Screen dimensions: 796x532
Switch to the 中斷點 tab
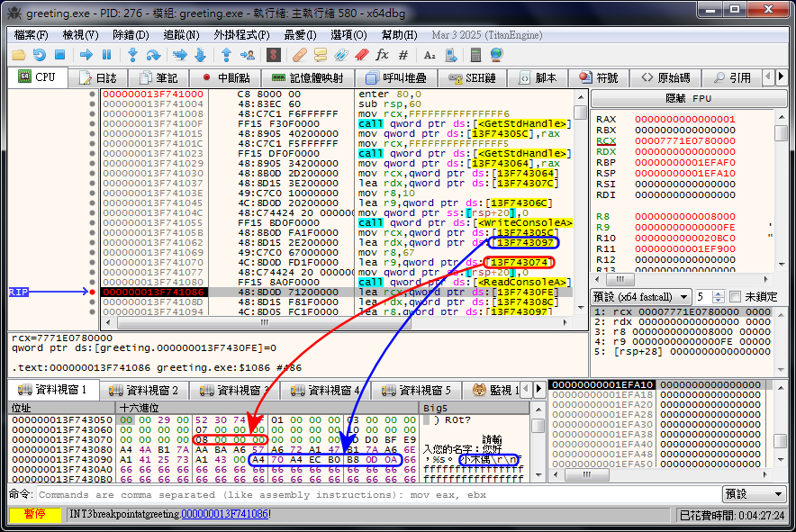(226, 78)
